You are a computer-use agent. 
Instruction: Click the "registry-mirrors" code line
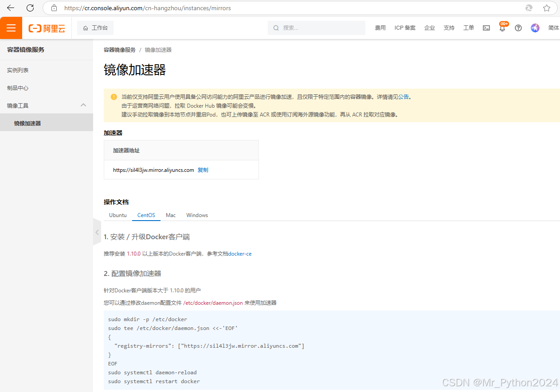(x=209, y=346)
